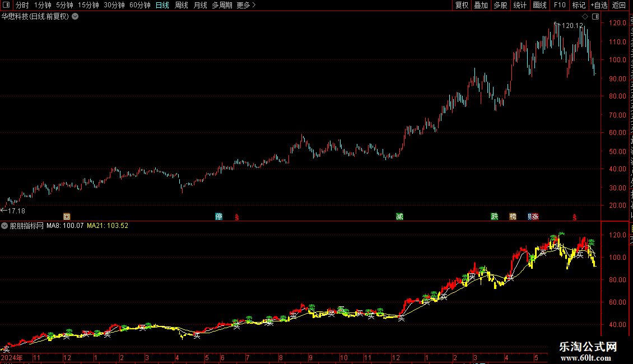Click the red S marker near May

point(575,217)
